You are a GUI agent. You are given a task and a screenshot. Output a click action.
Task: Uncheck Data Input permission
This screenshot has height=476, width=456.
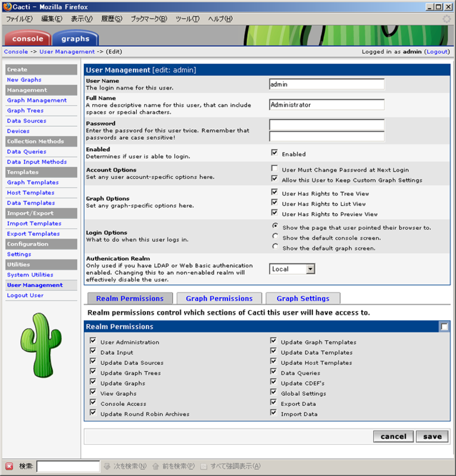(x=93, y=351)
